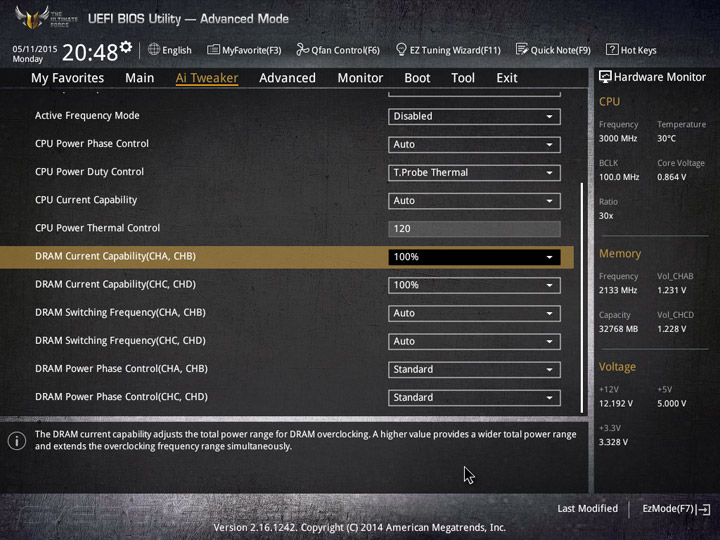This screenshot has height=540, width=720.
Task: Click the CPU temperature 30°C value
Action: pos(666,139)
